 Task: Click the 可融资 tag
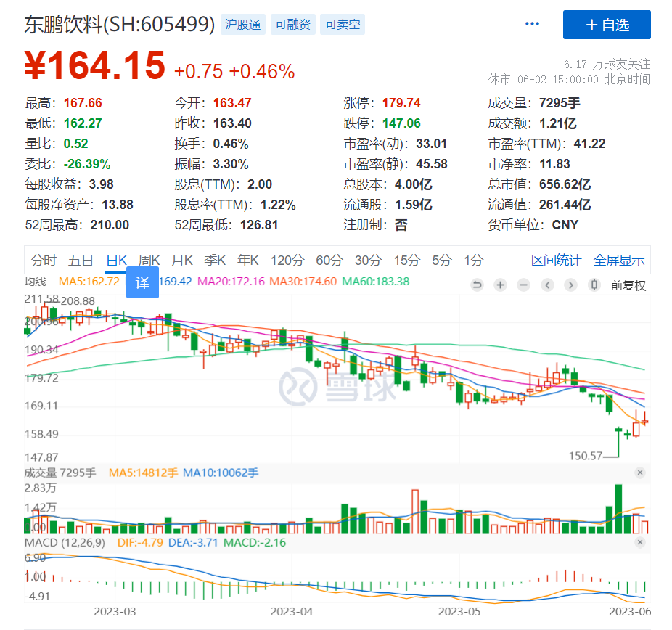[292, 25]
